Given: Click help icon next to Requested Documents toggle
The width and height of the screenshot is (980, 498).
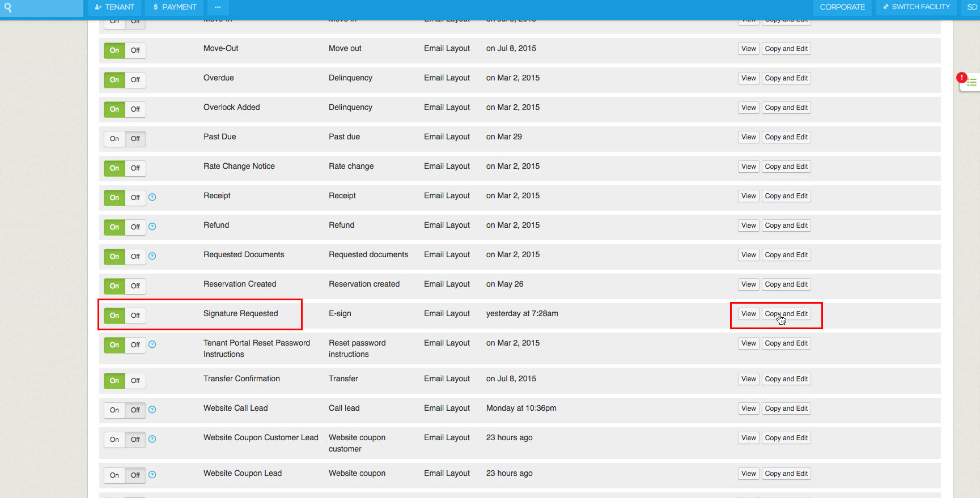Looking at the screenshot, I should [x=152, y=256].
